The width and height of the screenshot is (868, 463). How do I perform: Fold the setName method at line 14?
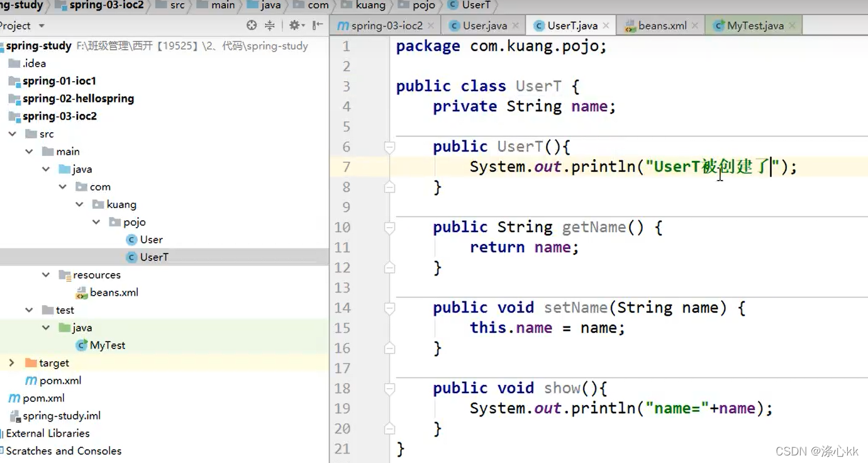[x=389, y=308]
